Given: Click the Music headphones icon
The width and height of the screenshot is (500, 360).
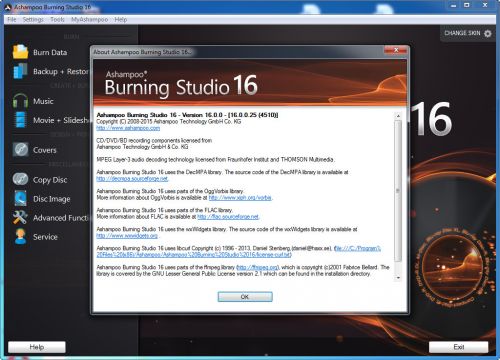Looking at the screenshot, I should pyautogui.click(x=20, y=101).
